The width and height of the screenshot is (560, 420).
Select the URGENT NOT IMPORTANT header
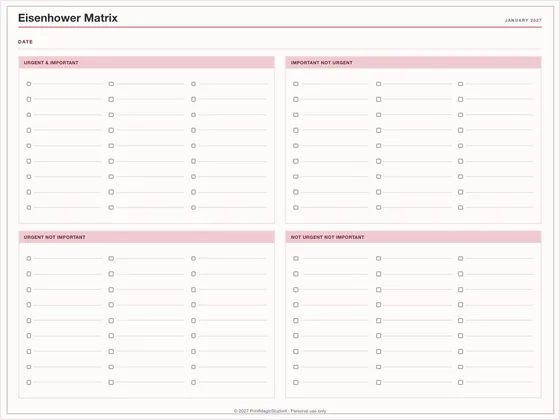[147, 237]
